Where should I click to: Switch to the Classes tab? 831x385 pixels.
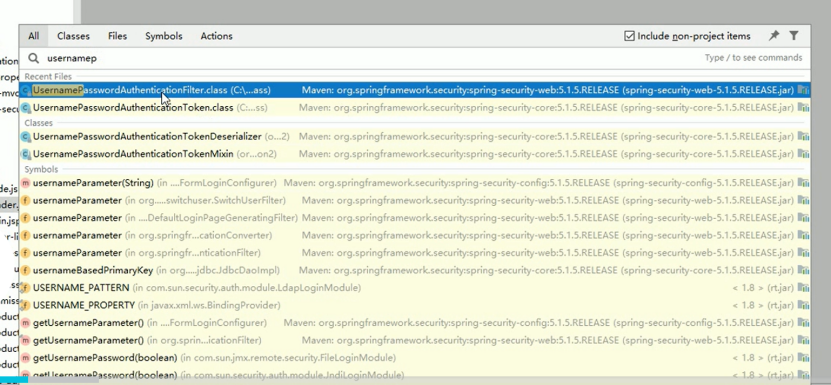click(x=73, y=36)
